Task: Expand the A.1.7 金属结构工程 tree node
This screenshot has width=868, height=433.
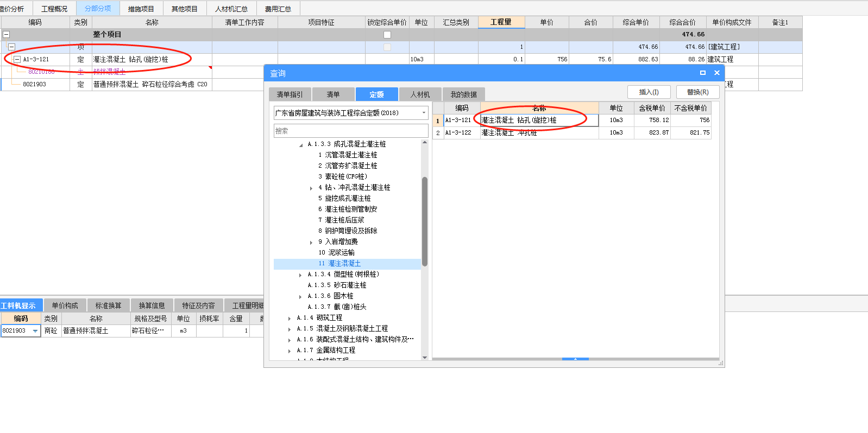Action: point(290,351)
